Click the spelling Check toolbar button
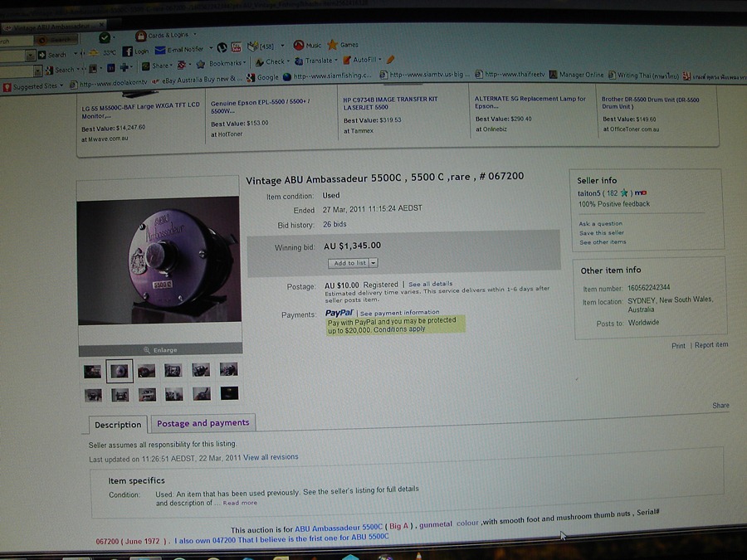Image resolution: width=747 pixels, height=560 pixels. tap(270, 62)
